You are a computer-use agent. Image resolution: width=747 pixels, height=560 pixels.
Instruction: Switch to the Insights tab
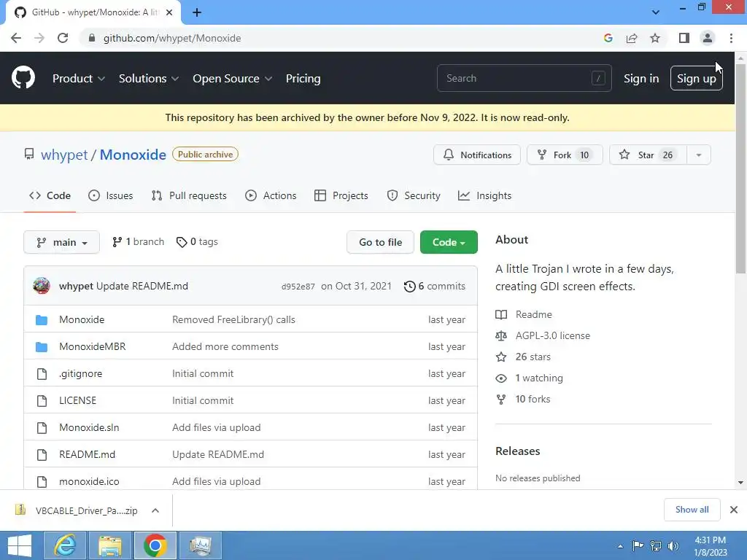click(x=484, y=195)
